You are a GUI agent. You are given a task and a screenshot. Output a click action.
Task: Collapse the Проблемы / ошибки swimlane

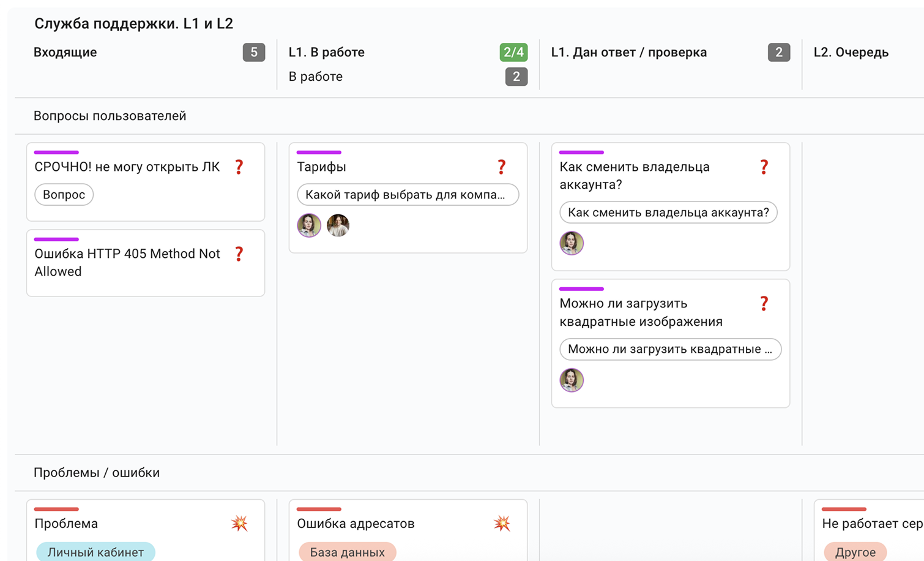[96, 472]
